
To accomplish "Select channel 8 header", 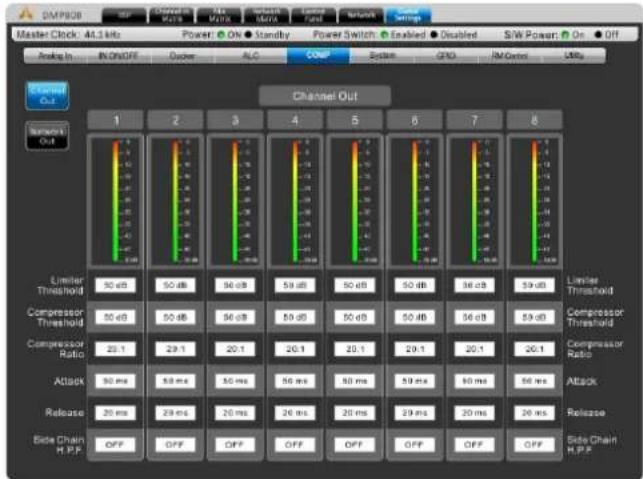I will pyautogui.click(x=534, y=120).
